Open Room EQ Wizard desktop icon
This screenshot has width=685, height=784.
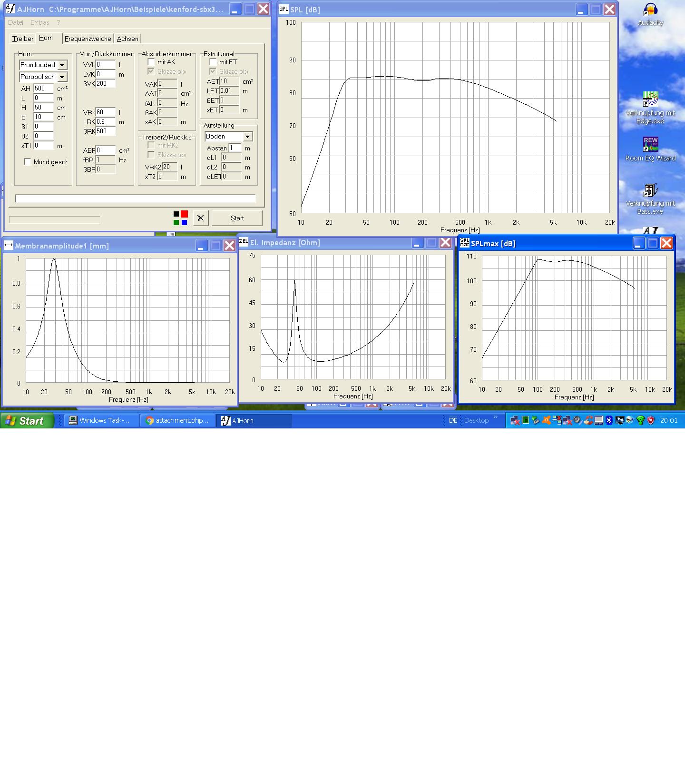[x=650, y=144]
